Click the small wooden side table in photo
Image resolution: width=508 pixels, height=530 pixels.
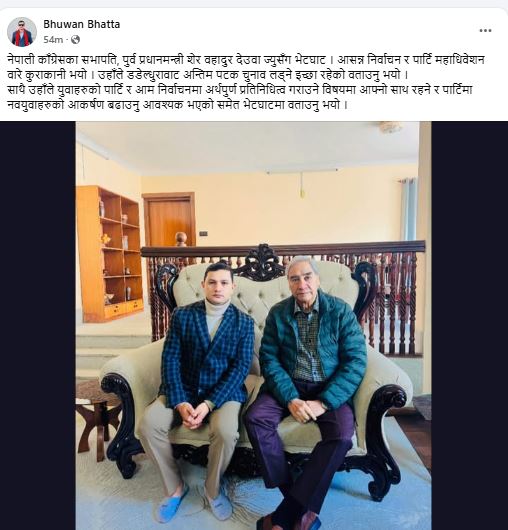[97, 419]
